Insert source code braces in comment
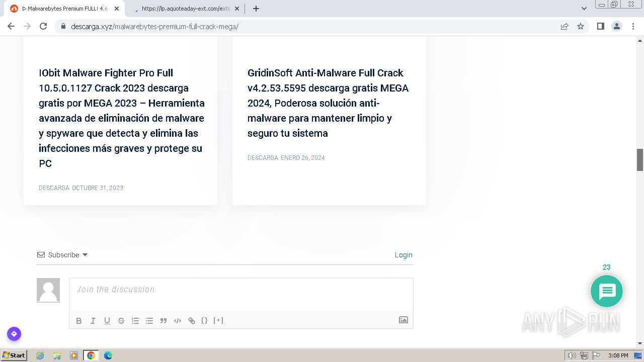The height and width of the screenshot is (362, 644). [x=204, y=320]
